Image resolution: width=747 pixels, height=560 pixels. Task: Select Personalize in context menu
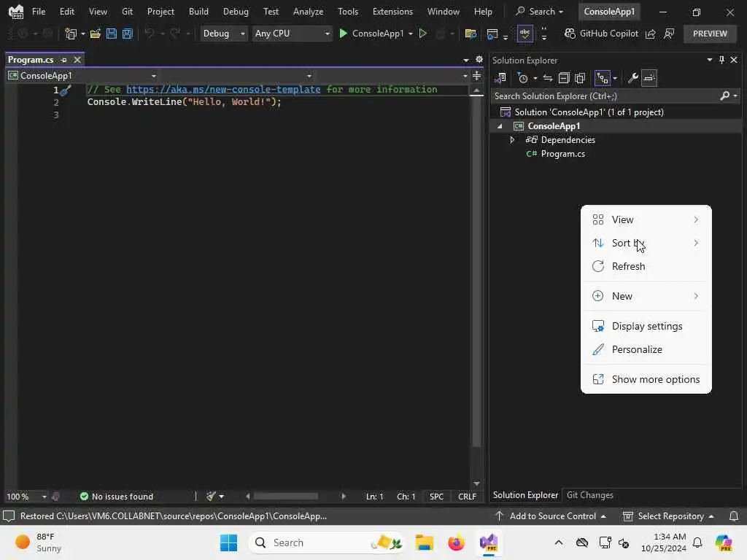(646, 349)
